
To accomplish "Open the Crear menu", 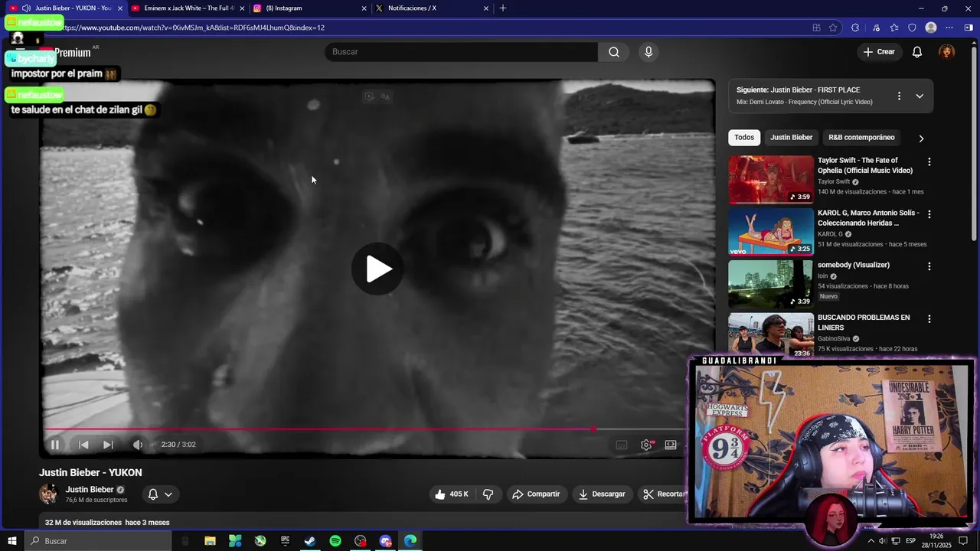I will (x=879, y=52).
